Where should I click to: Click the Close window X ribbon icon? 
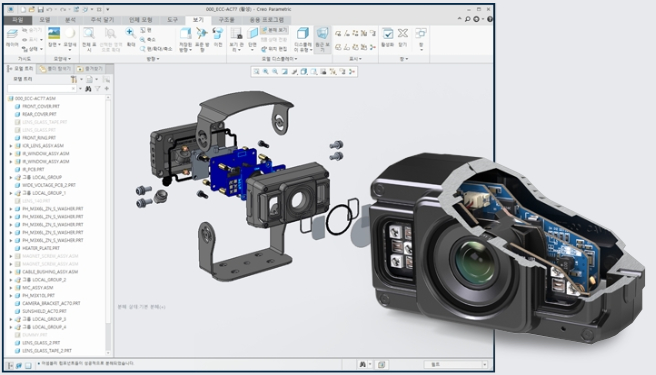click(x=402, y=37)
